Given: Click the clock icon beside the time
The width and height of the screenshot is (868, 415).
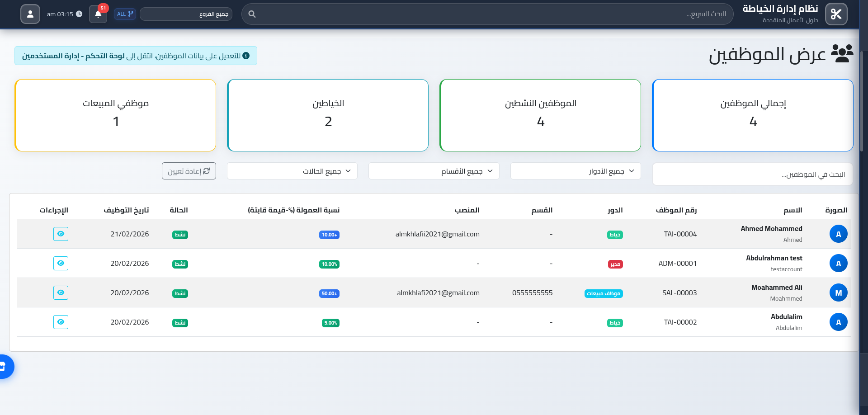Looking at the screenshot, I should (x=79, y=14).
